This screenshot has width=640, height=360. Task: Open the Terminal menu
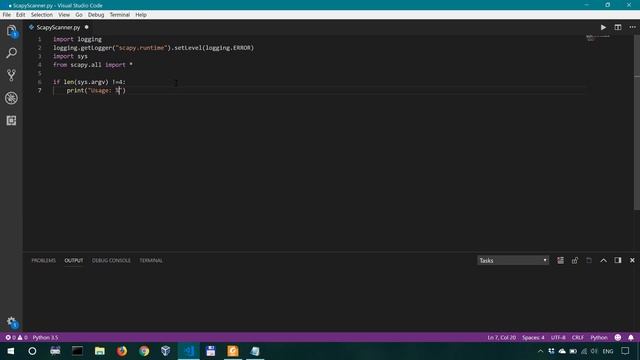[x=120, y=15]
